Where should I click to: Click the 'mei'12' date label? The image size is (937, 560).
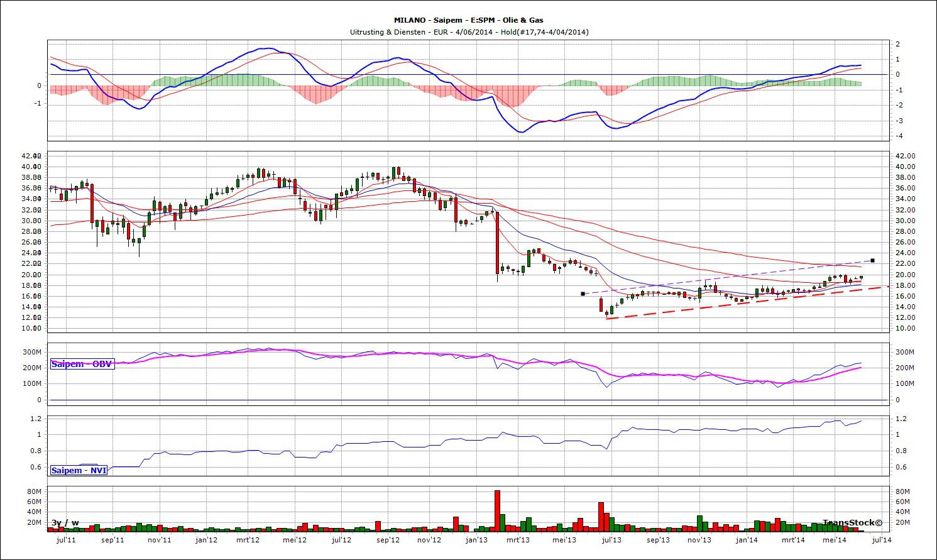point(295,539)
